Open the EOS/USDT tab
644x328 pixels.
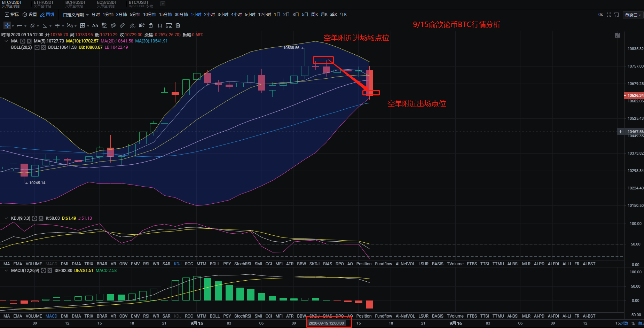(x=107, y=4)
